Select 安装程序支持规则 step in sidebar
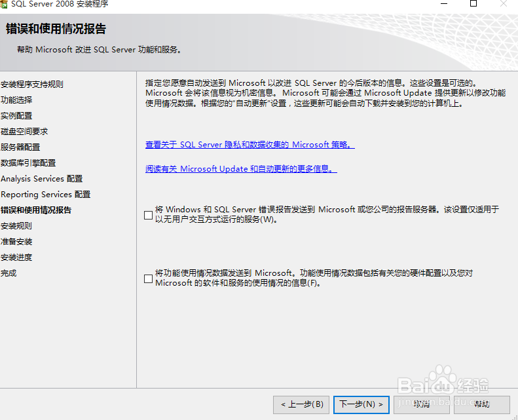This screenshot has height=420, width=518. (31, 85)
